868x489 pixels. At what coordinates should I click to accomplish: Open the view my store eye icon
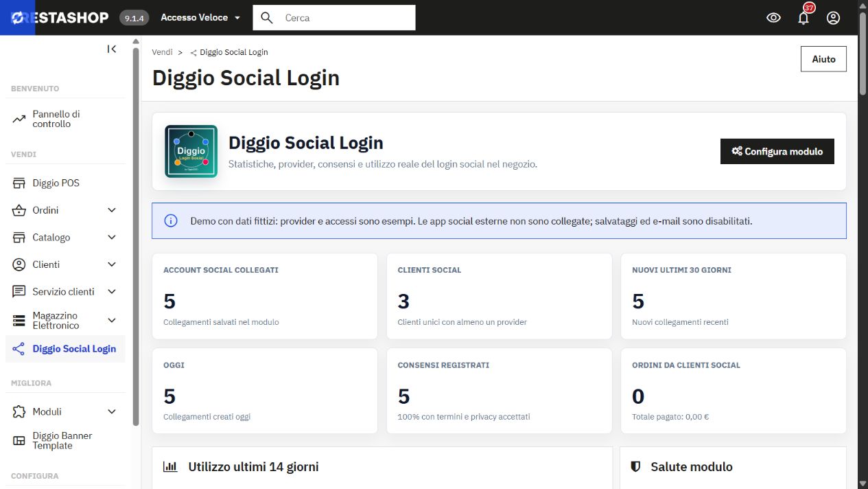[773, 18]
